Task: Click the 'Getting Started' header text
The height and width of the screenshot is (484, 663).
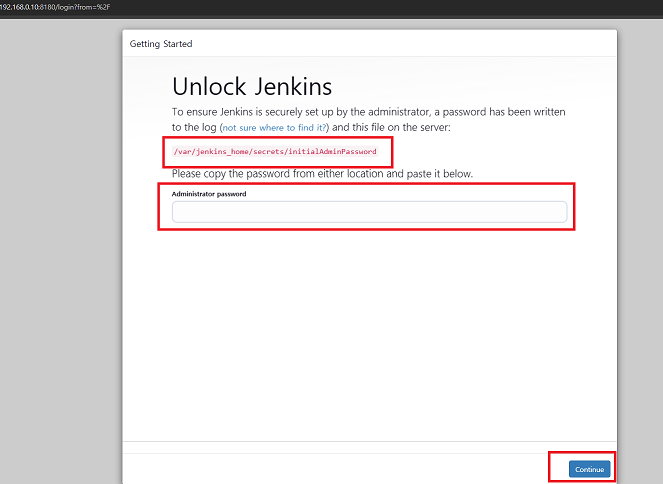Action: coord(161,44)
